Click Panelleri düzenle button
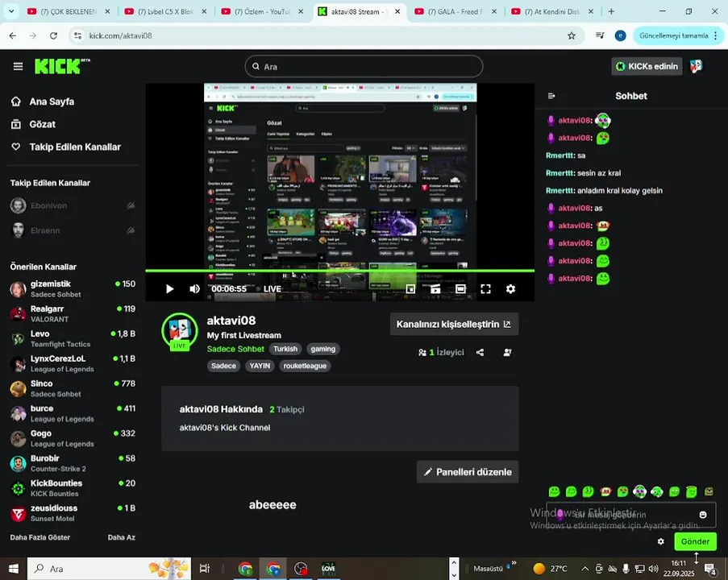 pos(468,472)
